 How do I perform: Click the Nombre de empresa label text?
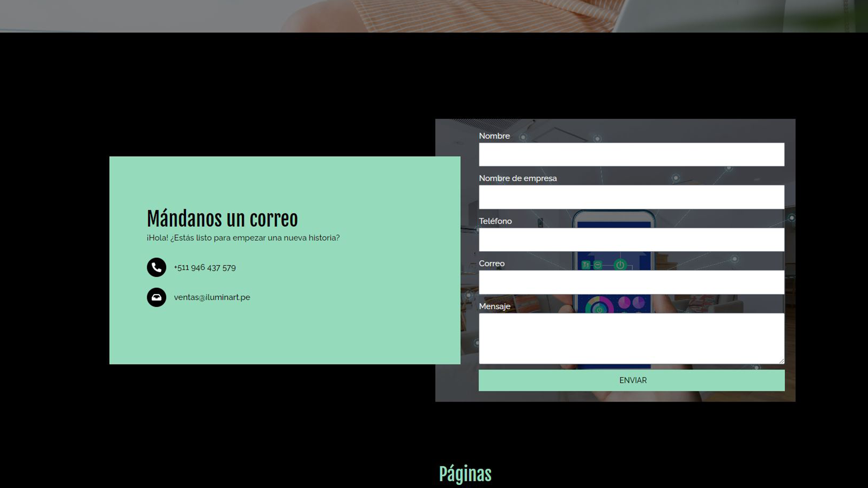pyautogui.click(x=518, y=178)
